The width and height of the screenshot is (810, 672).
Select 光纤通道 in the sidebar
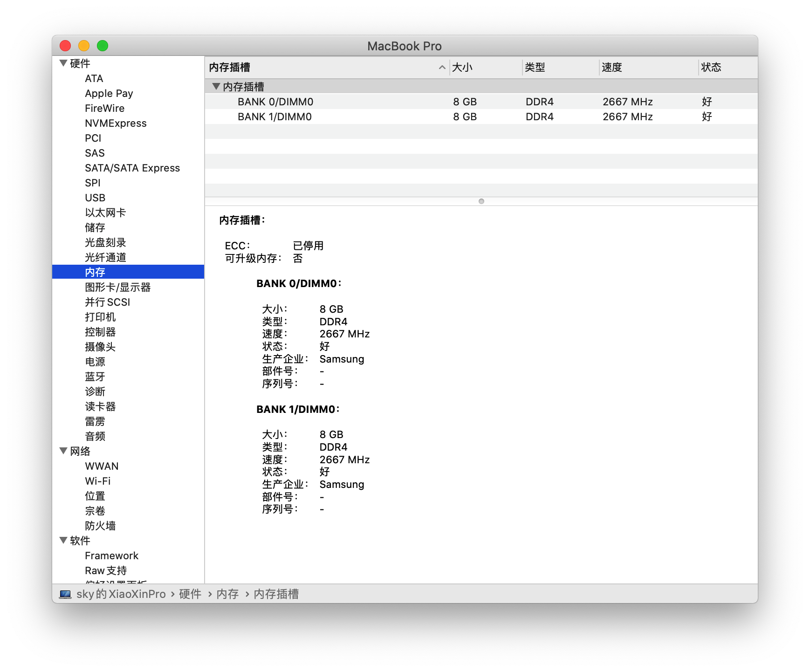point(105,257)
